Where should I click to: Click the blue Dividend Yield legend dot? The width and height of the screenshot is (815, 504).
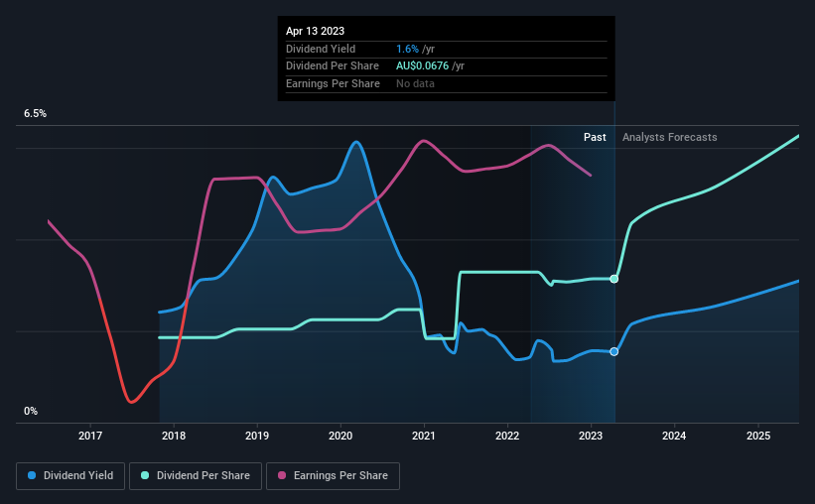pyautogui.click(x=32, y=475)
